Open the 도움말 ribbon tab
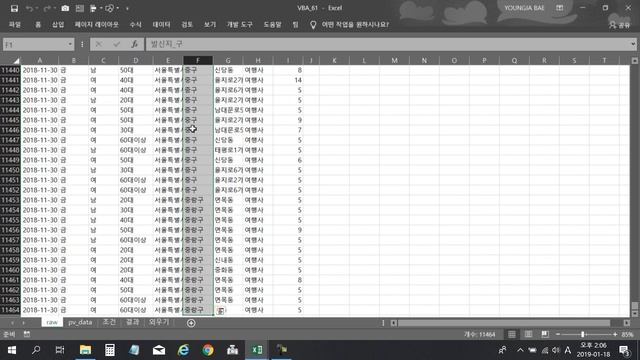The width and height of the screenshot is (640, 360). 272,24
